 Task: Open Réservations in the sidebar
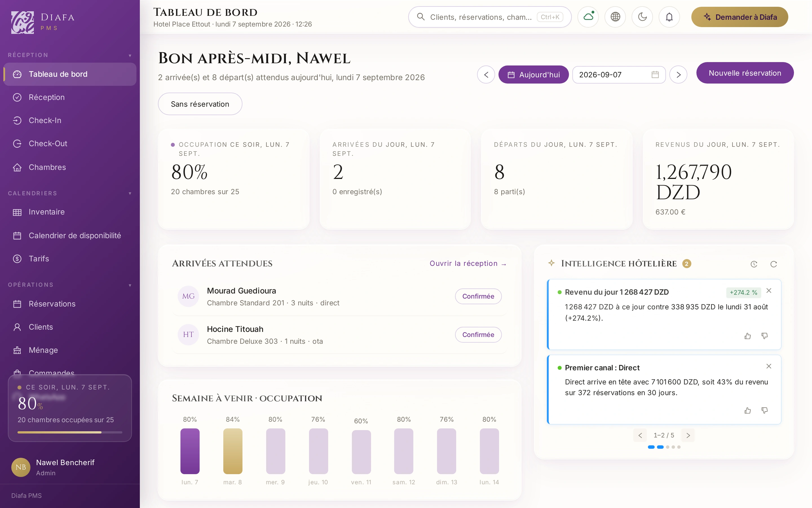coord(70,304)
